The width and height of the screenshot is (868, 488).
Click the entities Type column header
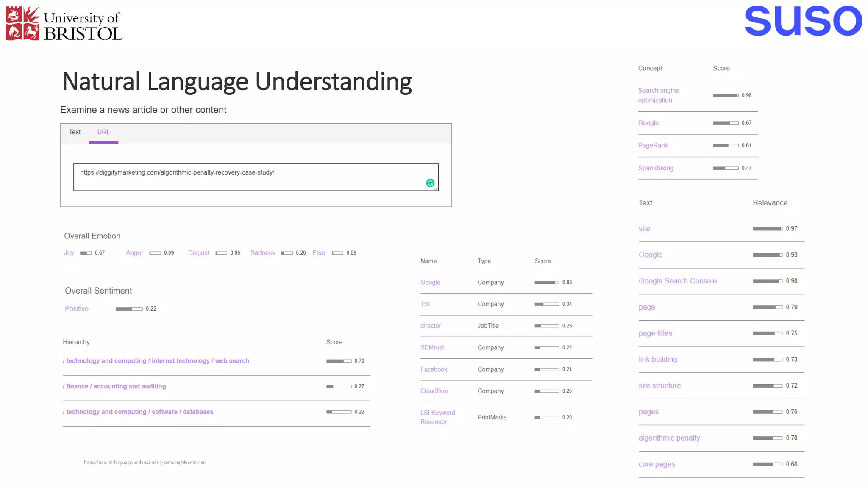(484, 261)
